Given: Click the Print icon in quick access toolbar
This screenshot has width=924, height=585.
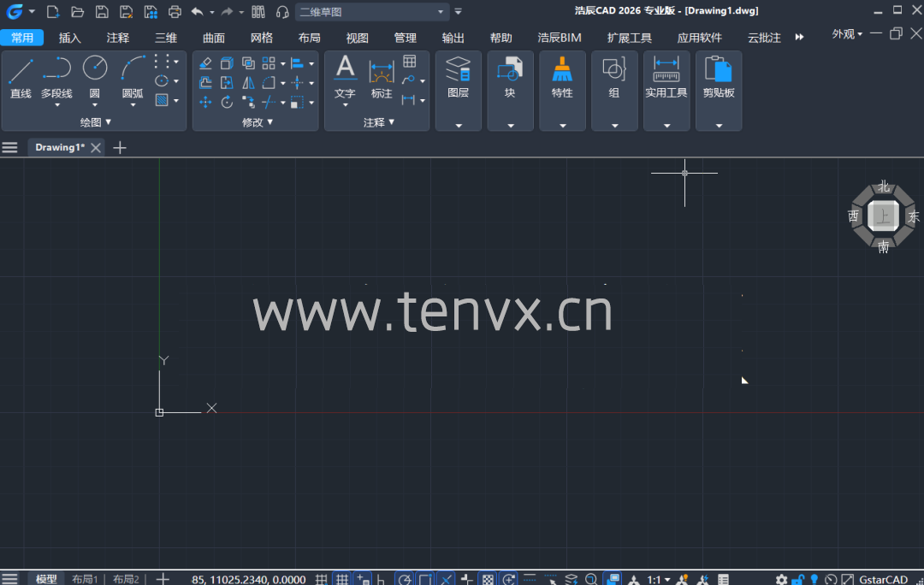Looking at the screenshot, I should 175,12.
